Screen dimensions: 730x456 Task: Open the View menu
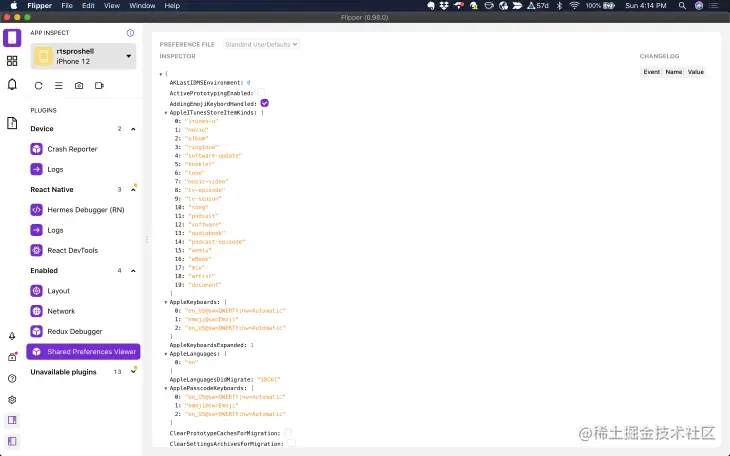click(x=112, y=6)
